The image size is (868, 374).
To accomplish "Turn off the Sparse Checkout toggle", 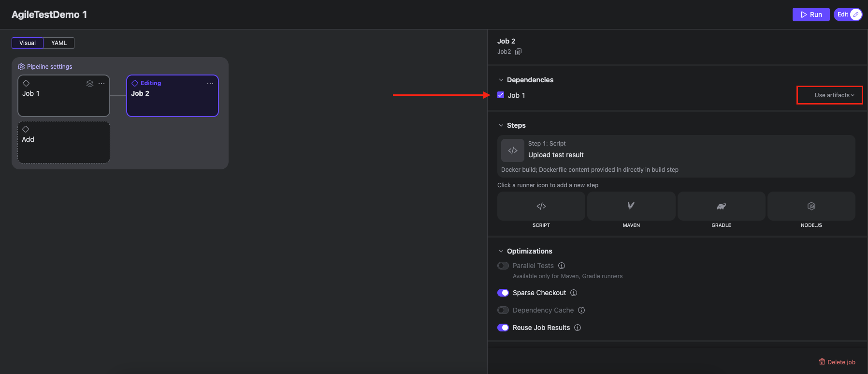I will click(503, 293).
